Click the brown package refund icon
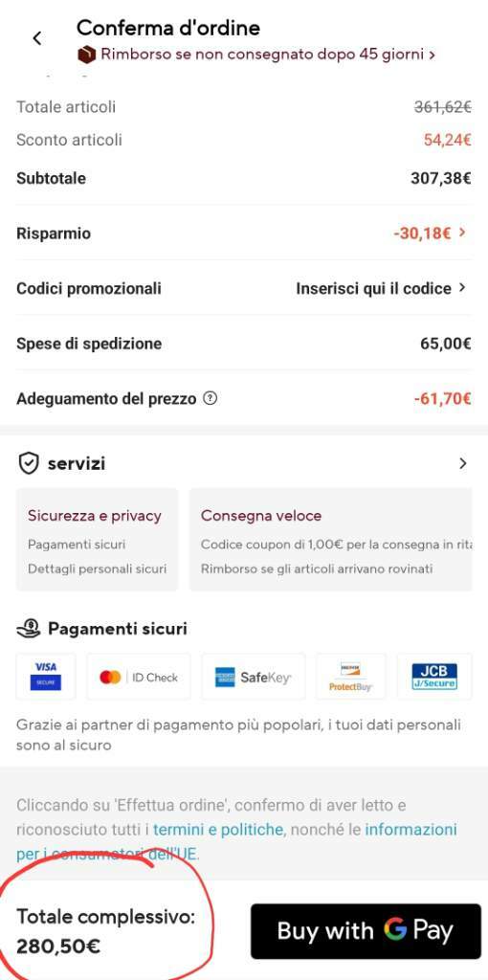 click(x=87, y=55)
